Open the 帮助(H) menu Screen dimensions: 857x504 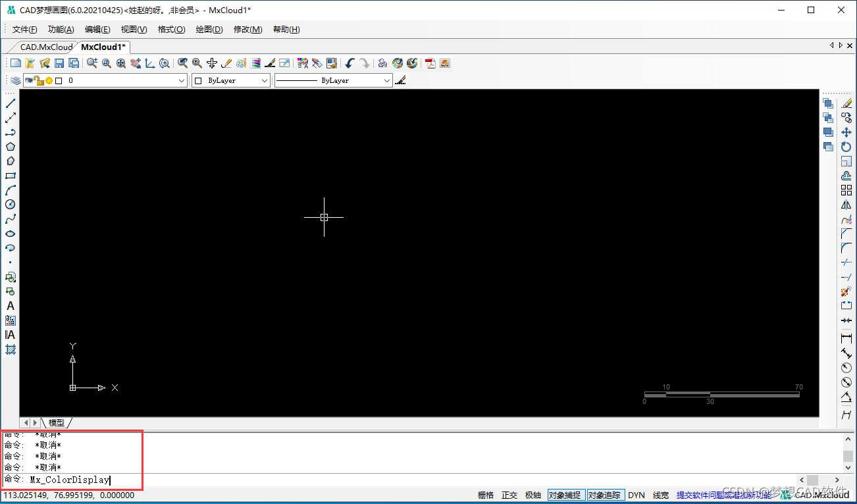click(x=286, y=30)
